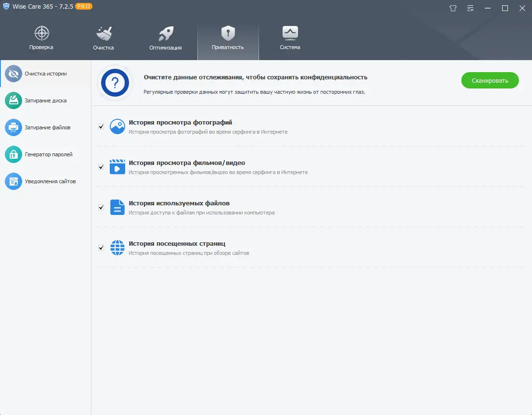Screen dimensions: 532x415
Task: Click the История используемых файлов document icon
Action: click(117, 207)
